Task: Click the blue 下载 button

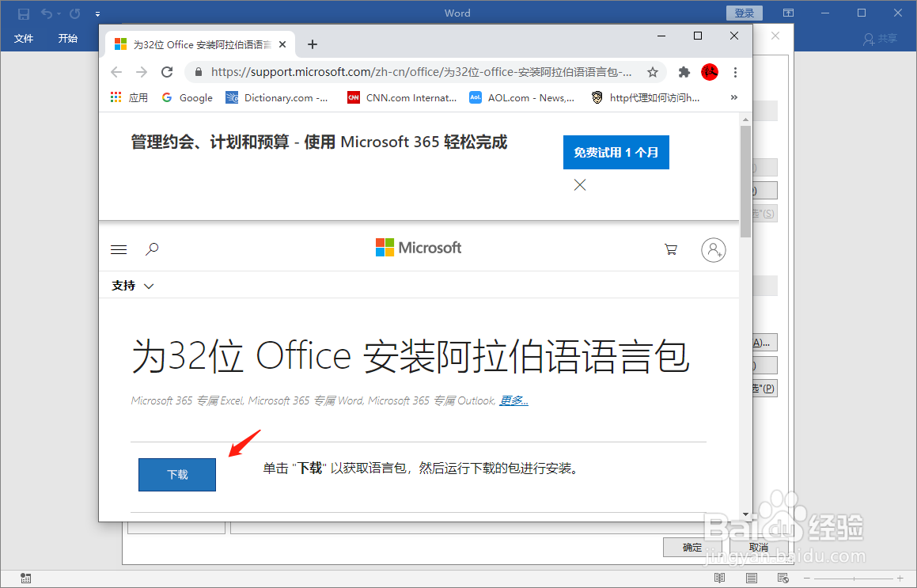Action: coord(177,475)
